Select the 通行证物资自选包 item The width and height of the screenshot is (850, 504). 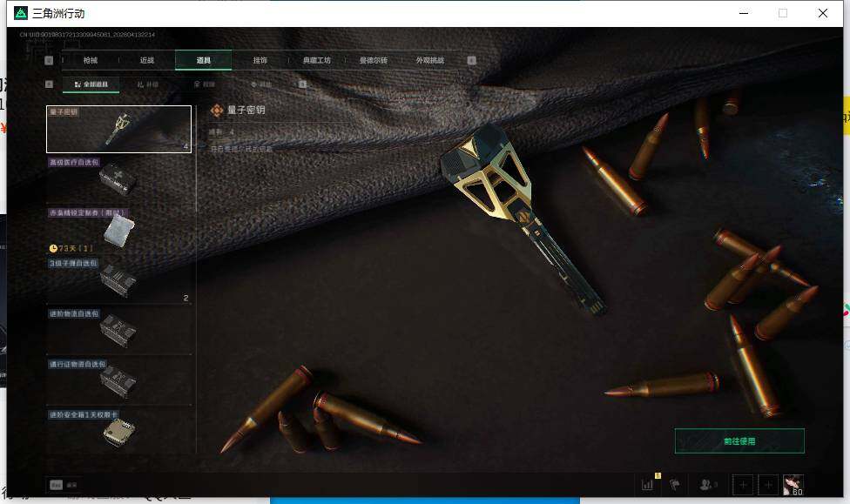pyautogui.click(x=118, y=381)
